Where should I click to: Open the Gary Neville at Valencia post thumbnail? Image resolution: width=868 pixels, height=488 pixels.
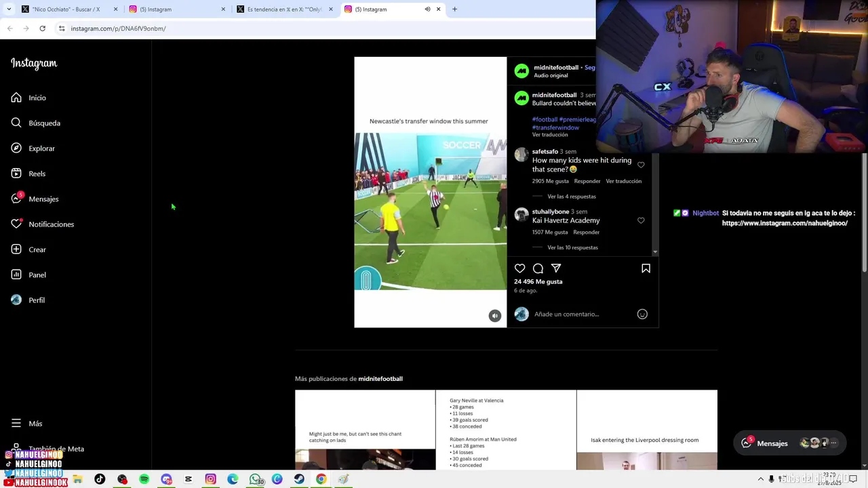pyautogui.click(x=506, y=430)
